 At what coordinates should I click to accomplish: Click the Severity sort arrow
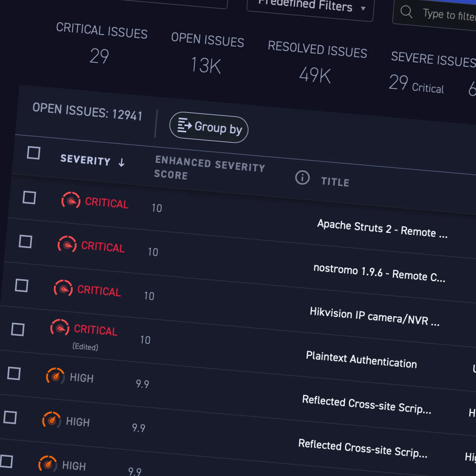click(x=121, y=163)
